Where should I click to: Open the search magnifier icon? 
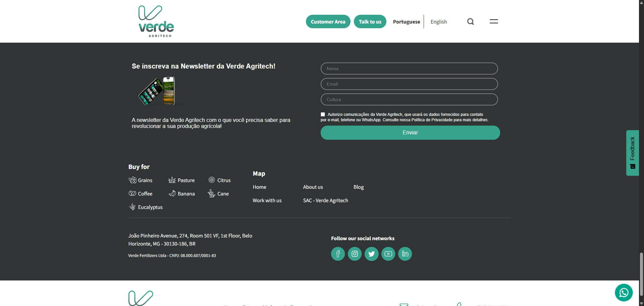[470, 21]
